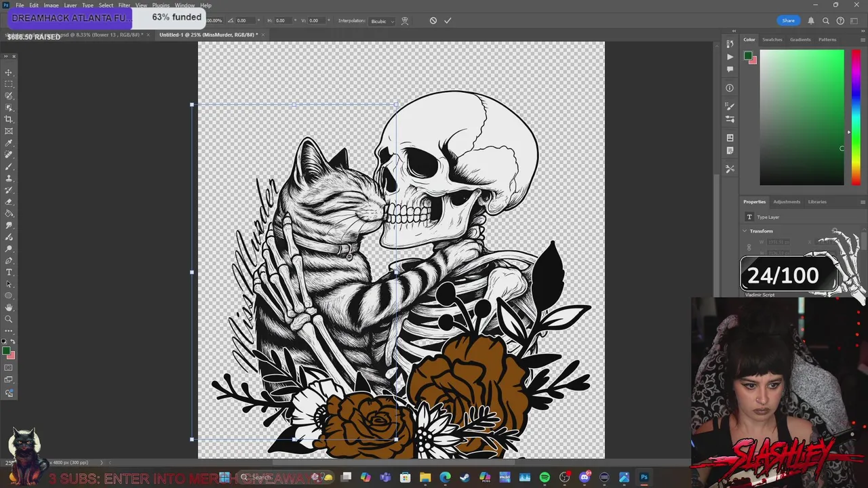Screen dimensions: 868x488
Task: Switch to the Adjustments tab
Action: [787, 202]
